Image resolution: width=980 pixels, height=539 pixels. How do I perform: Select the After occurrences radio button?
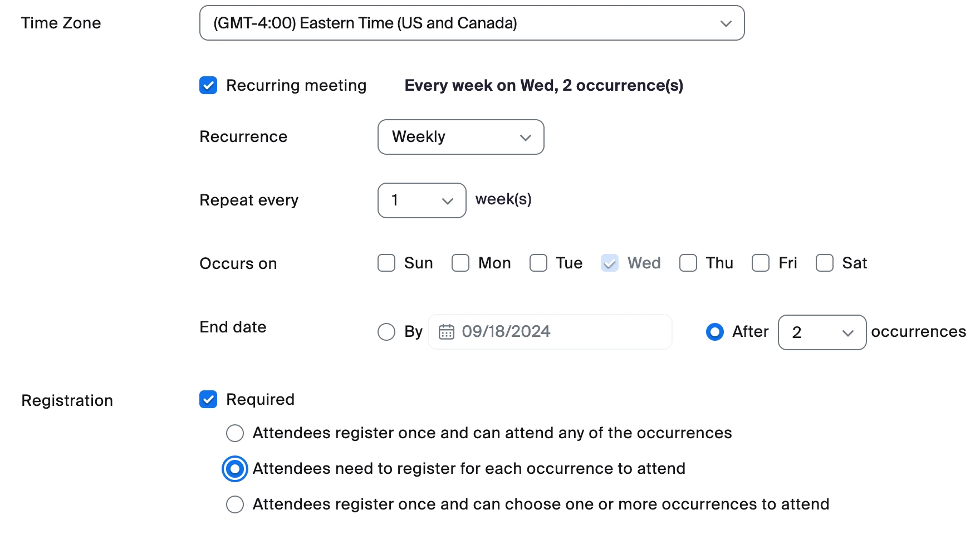[x=715, y=332]
